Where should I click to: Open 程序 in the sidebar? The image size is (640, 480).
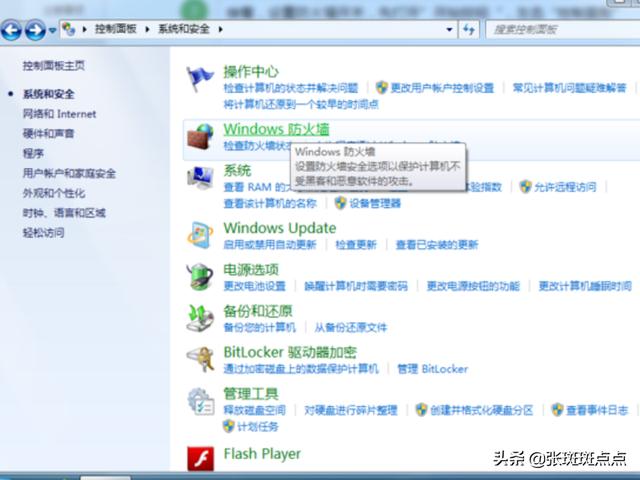pos(33,153)
